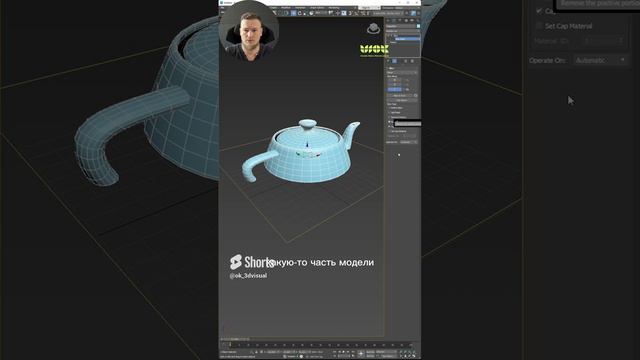
Task: Click the Align to Face button
Action: tap(400, 96)
